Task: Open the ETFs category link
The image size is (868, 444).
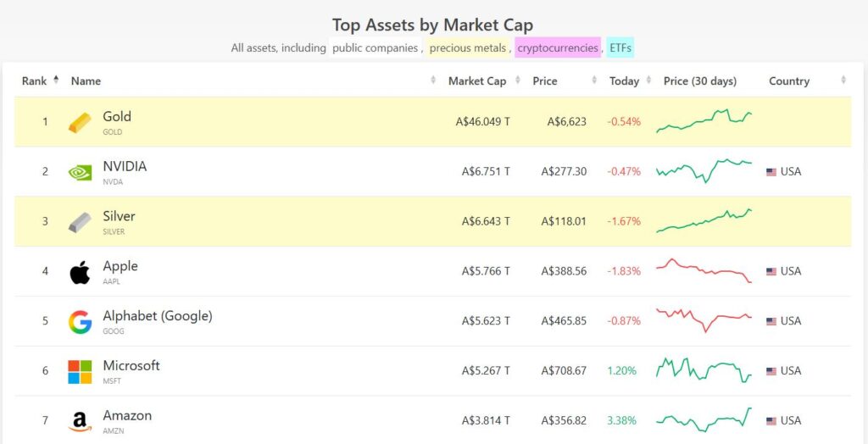Action: click(620, 48)
